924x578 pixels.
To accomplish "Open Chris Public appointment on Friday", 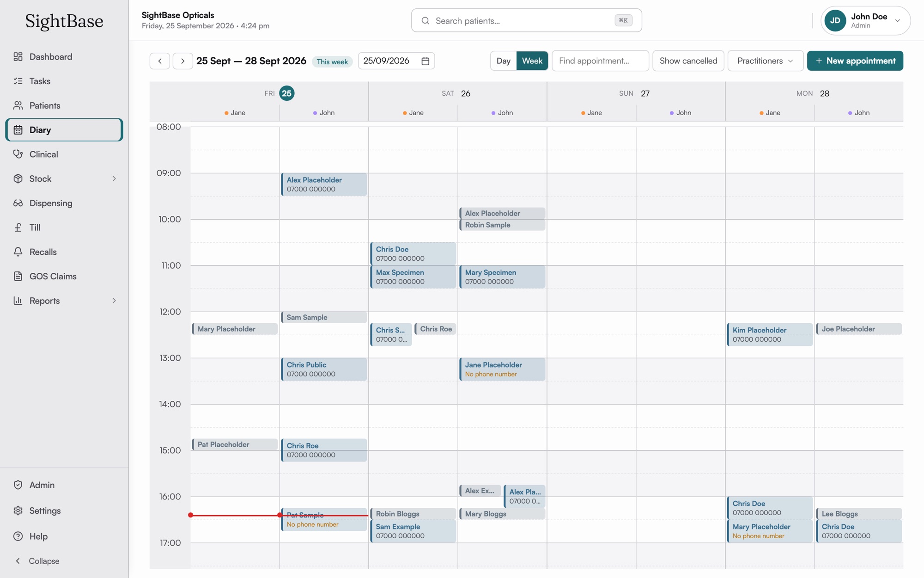I will point(324,369).
